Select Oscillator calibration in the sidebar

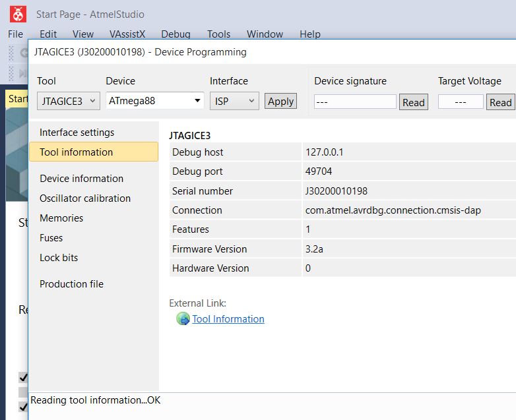(85, 198)
